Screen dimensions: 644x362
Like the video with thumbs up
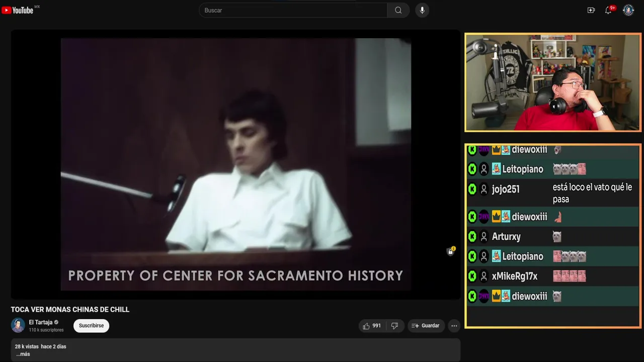click(372, 326)
